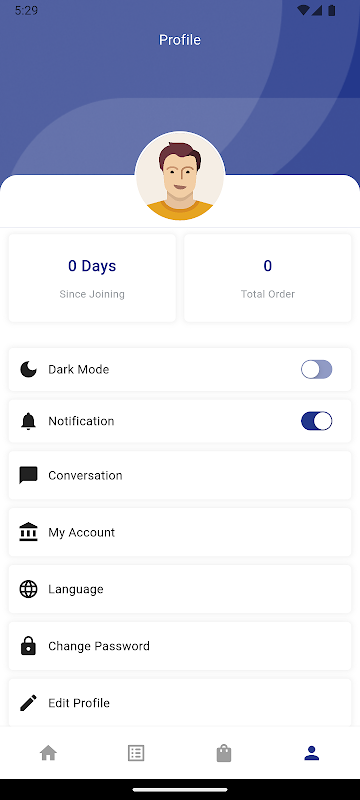Click the crescent moon Dark Mode icon
The width and height of the screenshot is (360, 800).
pyautogui.click(x=29, y=369)
